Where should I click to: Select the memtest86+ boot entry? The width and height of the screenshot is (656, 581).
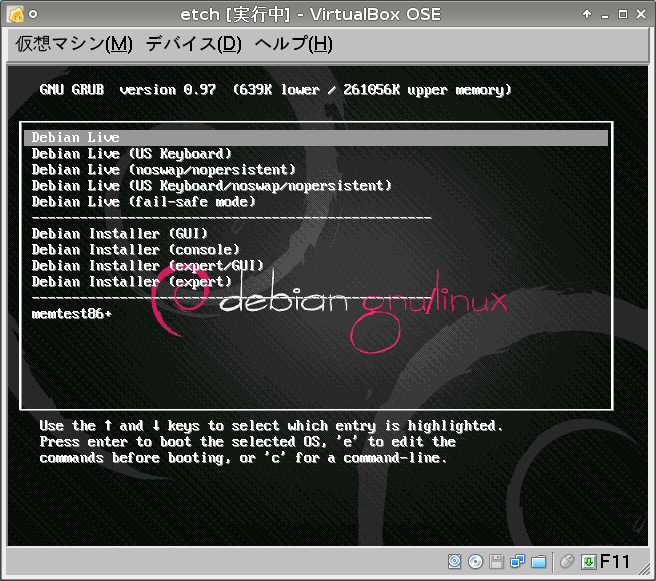point(72,314)
